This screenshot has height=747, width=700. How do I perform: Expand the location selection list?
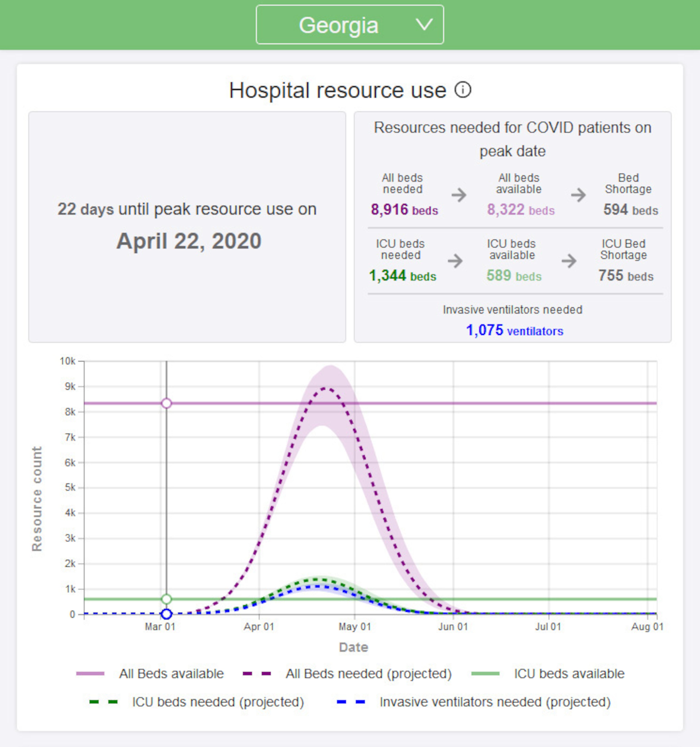pos(349,25)
